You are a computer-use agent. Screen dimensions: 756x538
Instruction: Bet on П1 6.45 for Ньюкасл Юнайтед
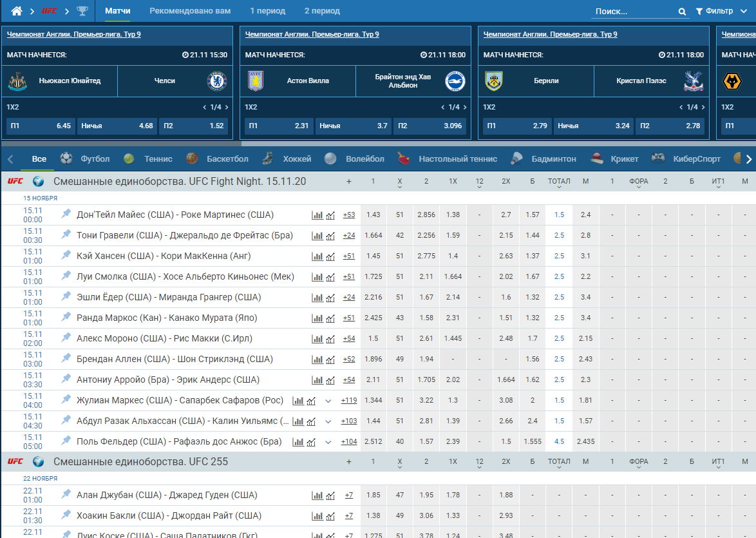click(41, 126)
